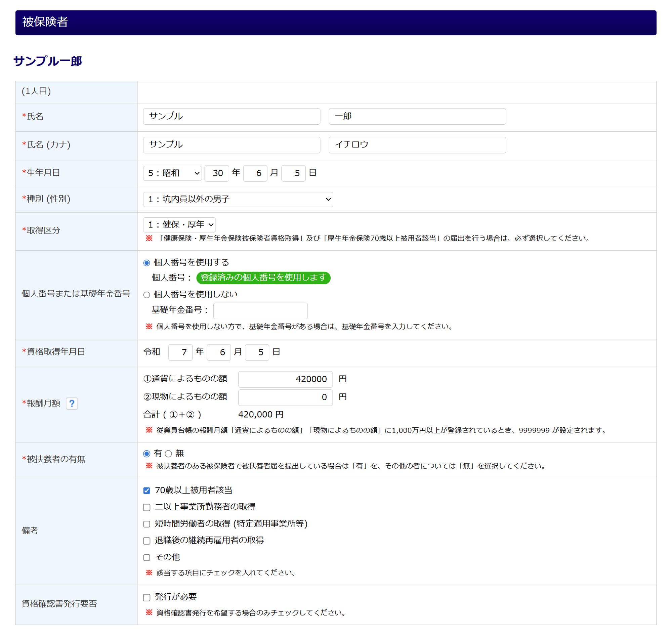Click the 登録済みの個人番号を使用します green badge
Screen dimensions: 672x636
(263, 278)
